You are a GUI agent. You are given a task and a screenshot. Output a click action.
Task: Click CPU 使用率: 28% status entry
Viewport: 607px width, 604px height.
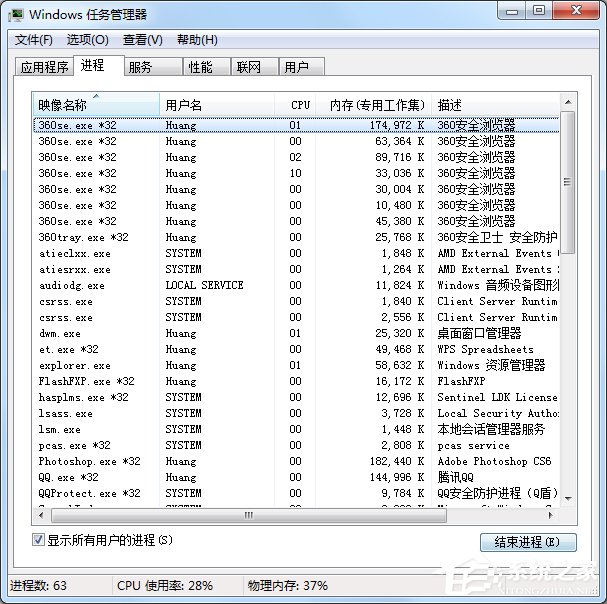point(165,585)
